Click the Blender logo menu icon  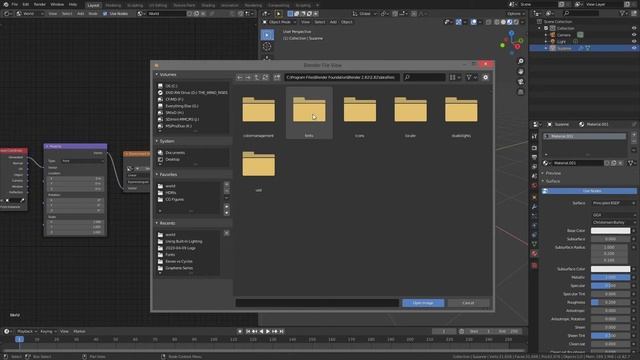(x=5, y=4)
